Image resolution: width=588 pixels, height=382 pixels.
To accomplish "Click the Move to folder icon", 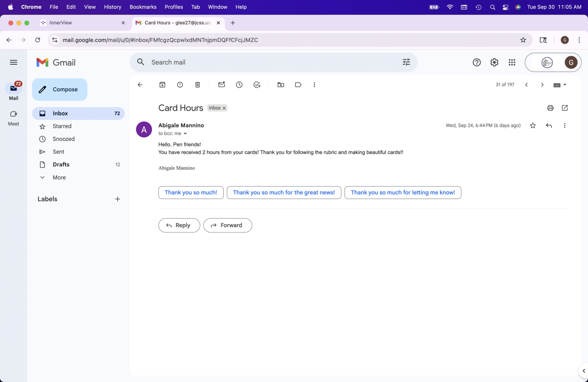I will click(x=281, y=85).
